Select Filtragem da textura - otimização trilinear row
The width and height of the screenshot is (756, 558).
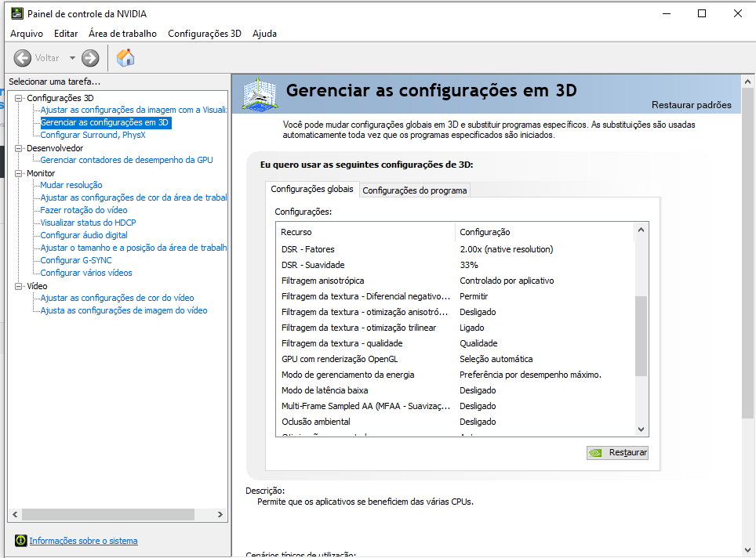[x=456, y=328]
